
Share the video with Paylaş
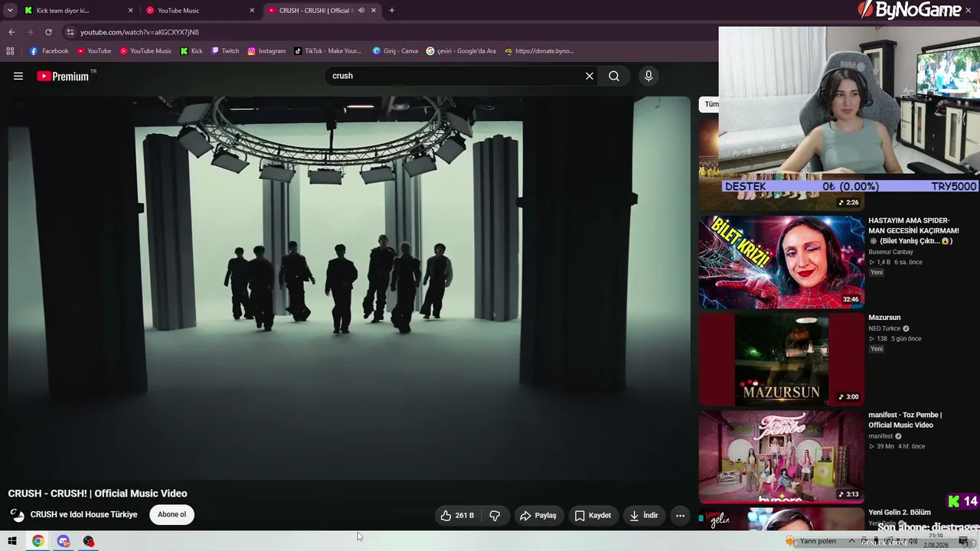click(538, 516)
